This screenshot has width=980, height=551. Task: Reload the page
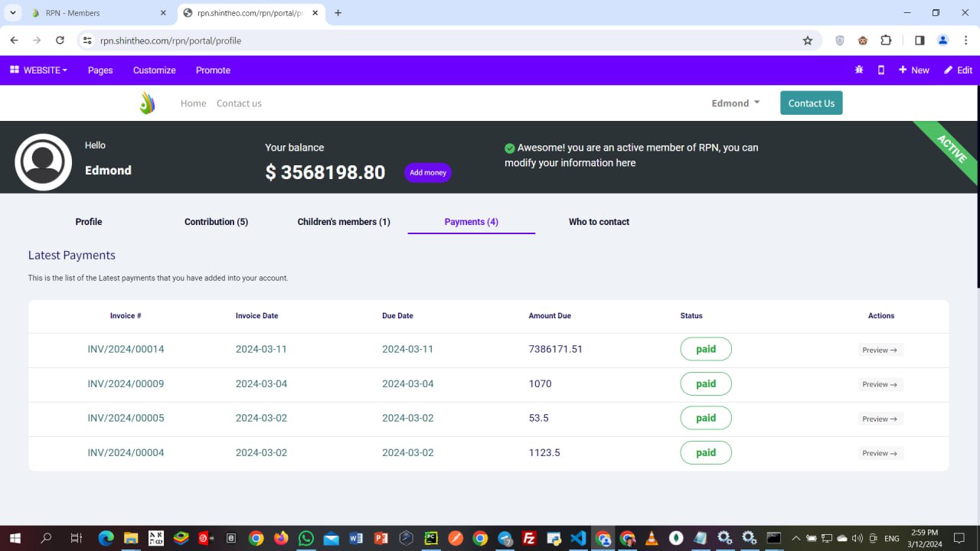point(60,41)
